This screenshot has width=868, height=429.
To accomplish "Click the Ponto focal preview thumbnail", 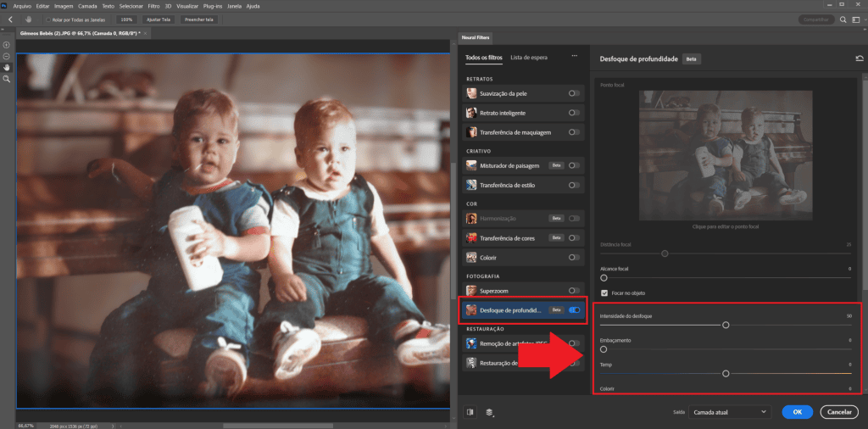I will [x=726, y=155].
